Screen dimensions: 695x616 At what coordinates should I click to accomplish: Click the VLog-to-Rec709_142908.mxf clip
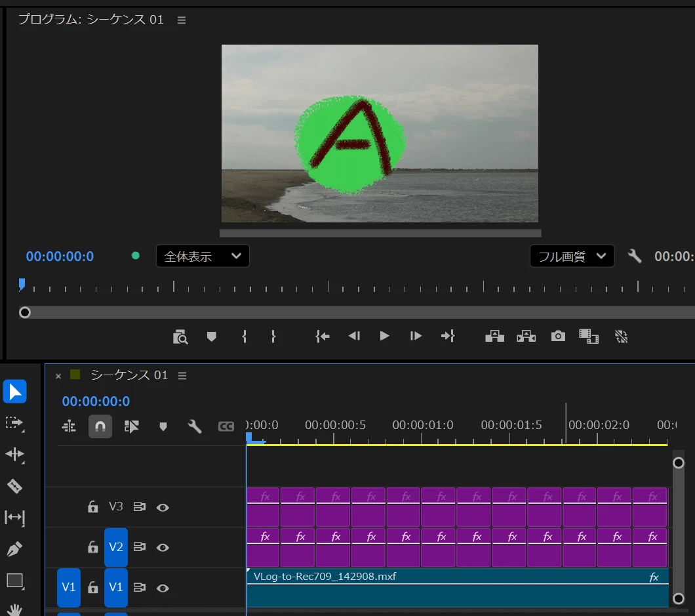point(458,587)
